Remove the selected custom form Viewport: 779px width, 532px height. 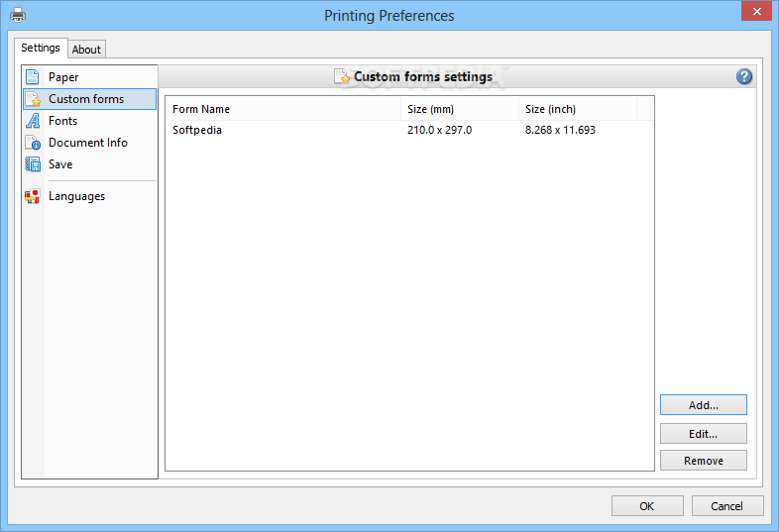[x=703, y=461]
